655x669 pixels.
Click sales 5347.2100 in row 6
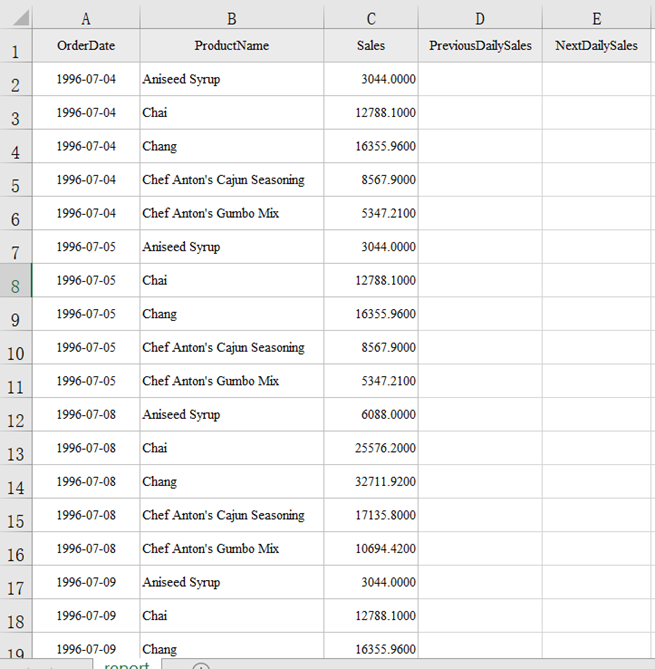click(x=388, y=213)
